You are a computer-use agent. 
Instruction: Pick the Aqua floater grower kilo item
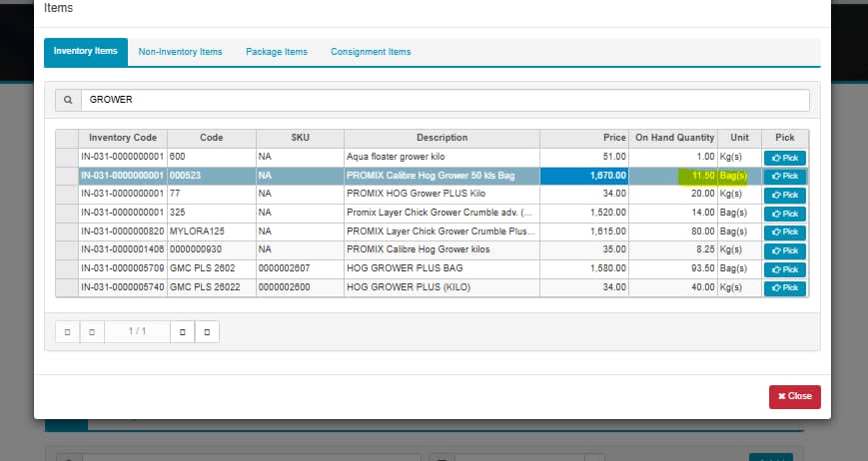pos(784,158)
